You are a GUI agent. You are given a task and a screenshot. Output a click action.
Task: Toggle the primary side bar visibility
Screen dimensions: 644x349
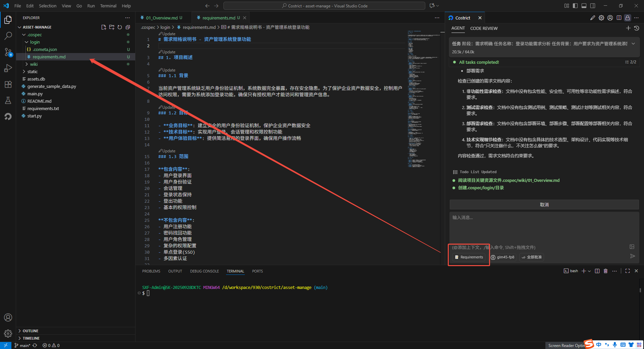pyautogui.click(x=575, y=6)
